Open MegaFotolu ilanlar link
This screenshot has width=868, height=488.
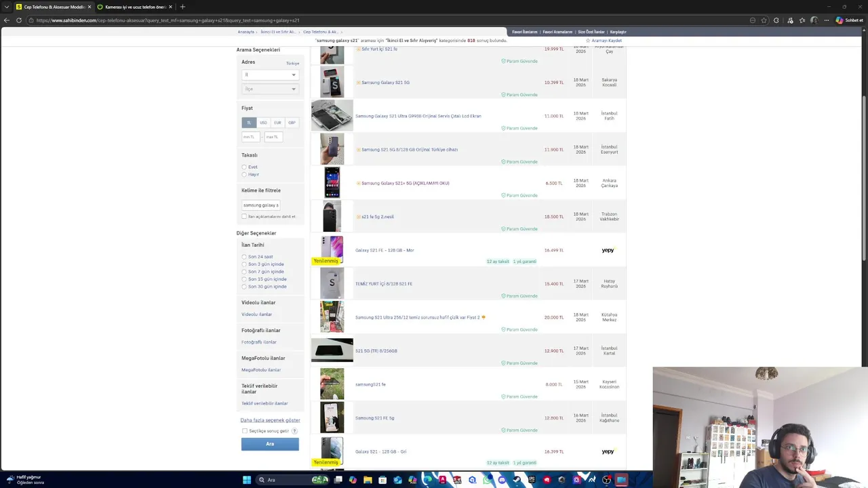click(261, 370)
